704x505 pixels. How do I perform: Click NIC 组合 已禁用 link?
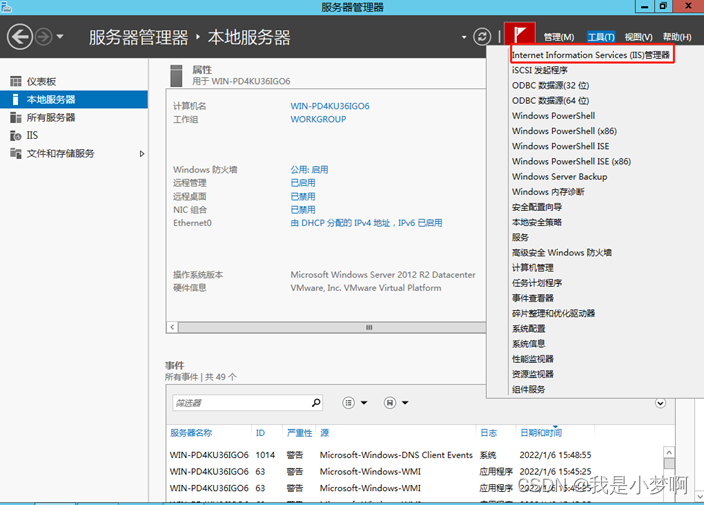[x=303, y=210]
